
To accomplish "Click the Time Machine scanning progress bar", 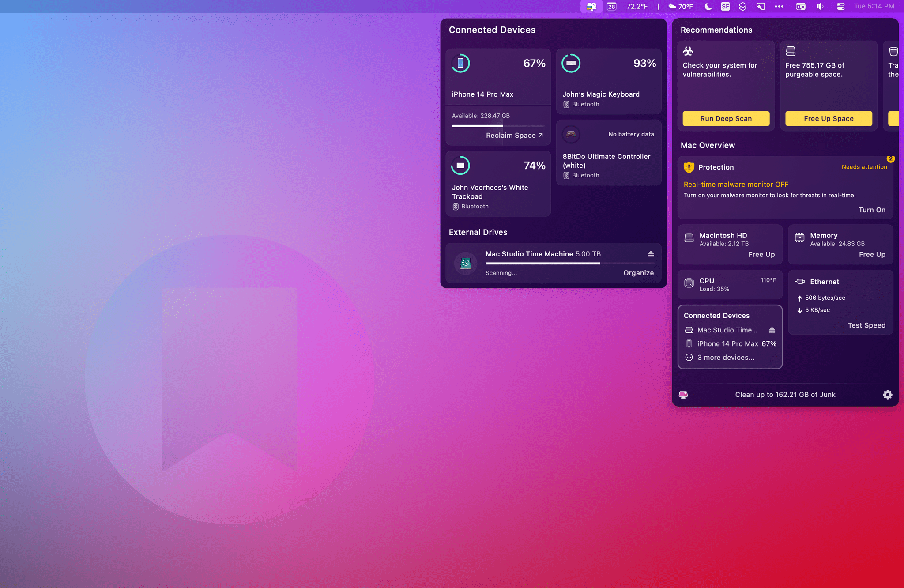I will point(570,264).
